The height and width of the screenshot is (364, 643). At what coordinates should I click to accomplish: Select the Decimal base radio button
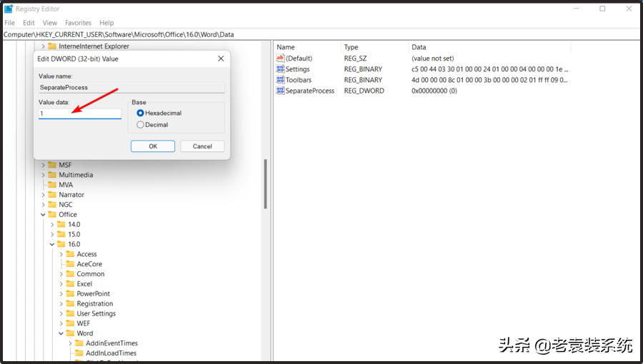point(140,125)
